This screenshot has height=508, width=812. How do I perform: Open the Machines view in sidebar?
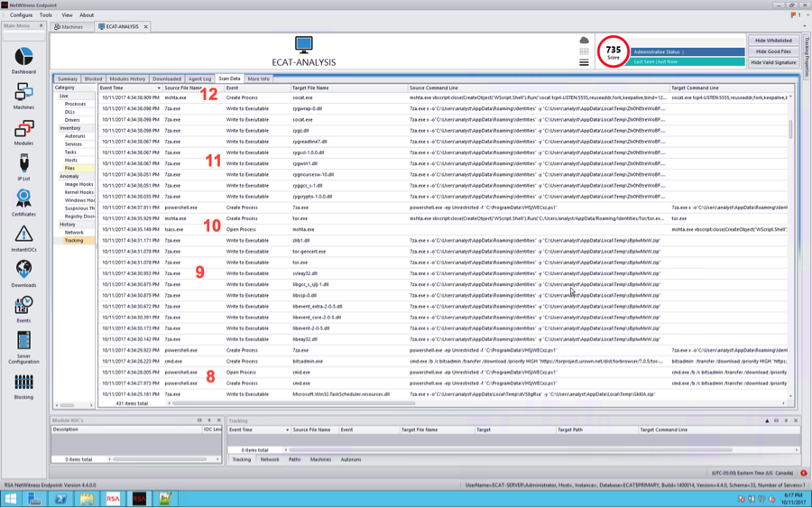[23, 96]
